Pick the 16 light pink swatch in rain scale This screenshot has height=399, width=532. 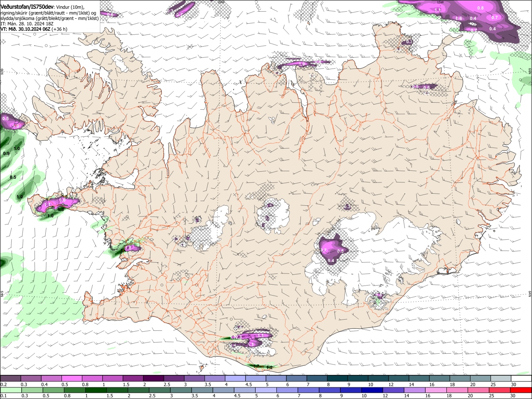pyautogui.click(x=436, y=390)
